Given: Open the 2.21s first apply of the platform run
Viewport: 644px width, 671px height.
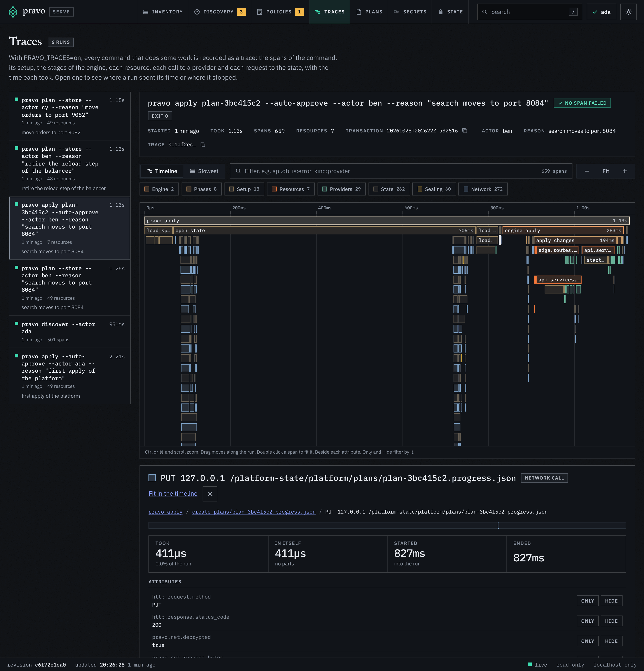Looking at the screenshot, I should point(70,376).
